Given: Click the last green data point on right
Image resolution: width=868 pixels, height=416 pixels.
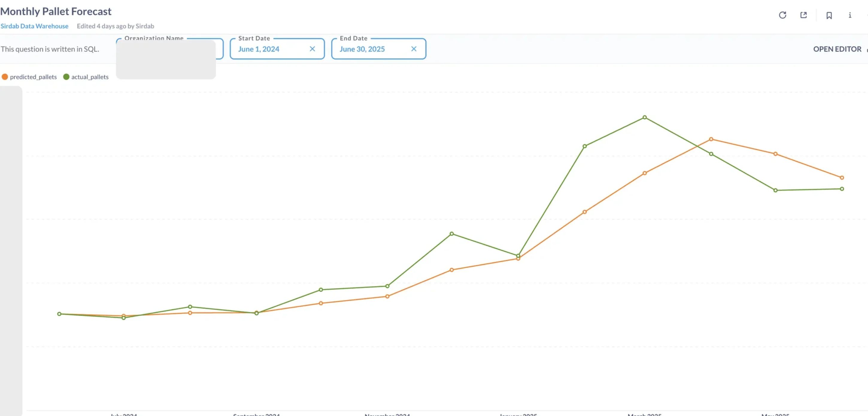Looking at the screenshot, I should pyautogui.click(x=842, y=189).
